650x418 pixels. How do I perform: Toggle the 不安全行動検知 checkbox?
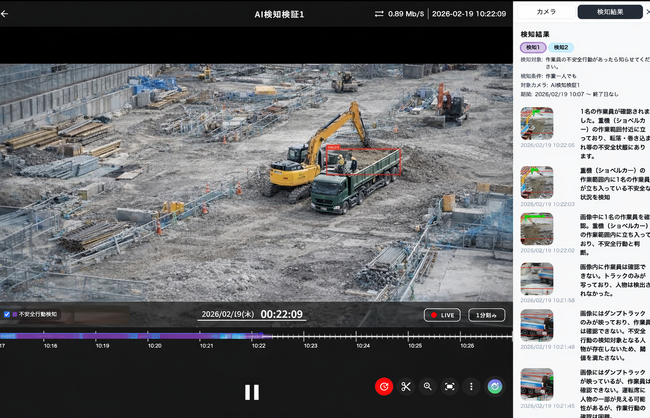(x=7, y=314)
